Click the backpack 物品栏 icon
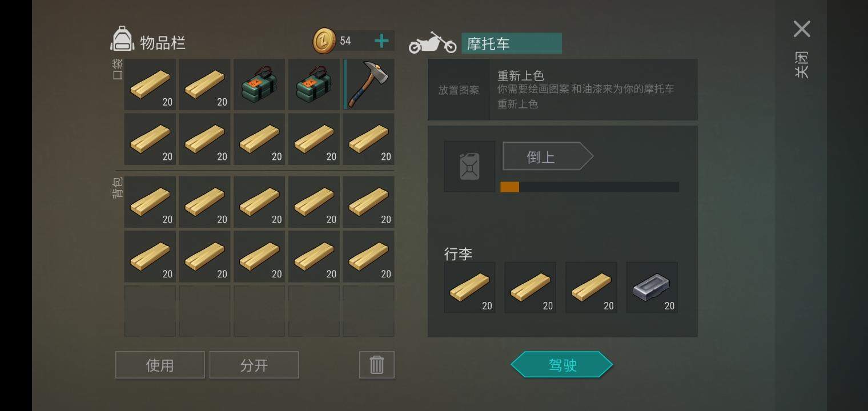 click(122, 39)
